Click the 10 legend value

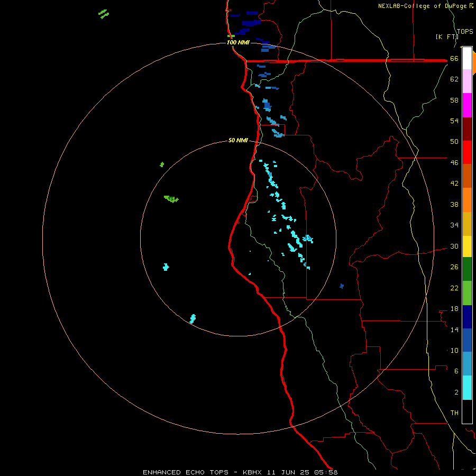coord(454,350)
